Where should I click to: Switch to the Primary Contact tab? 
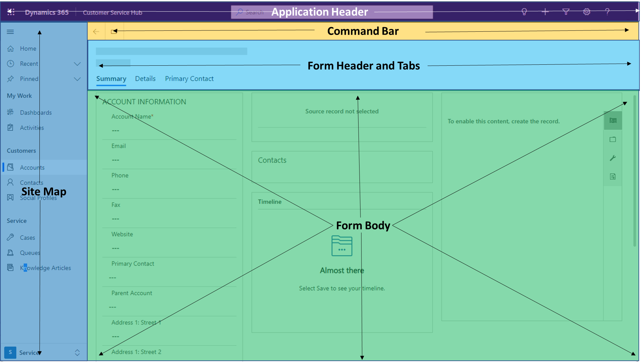(x=189, y=78)
